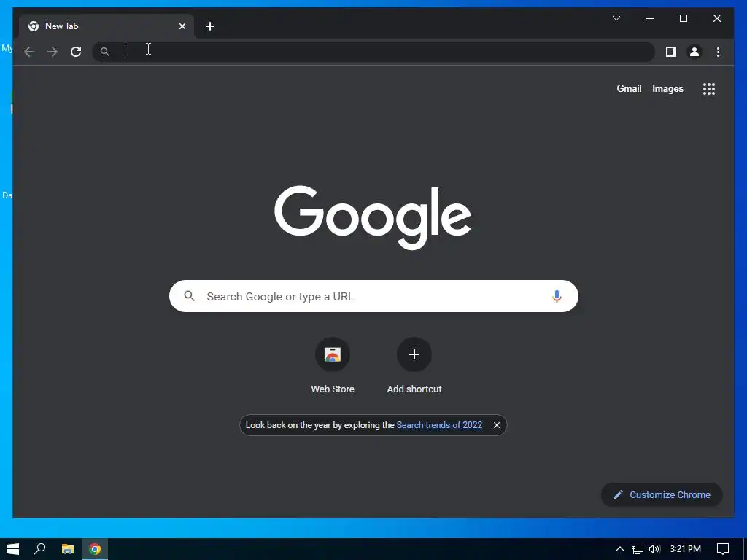747x560 pixels.
Task: Click the Google logo
Action: [373, 217]
